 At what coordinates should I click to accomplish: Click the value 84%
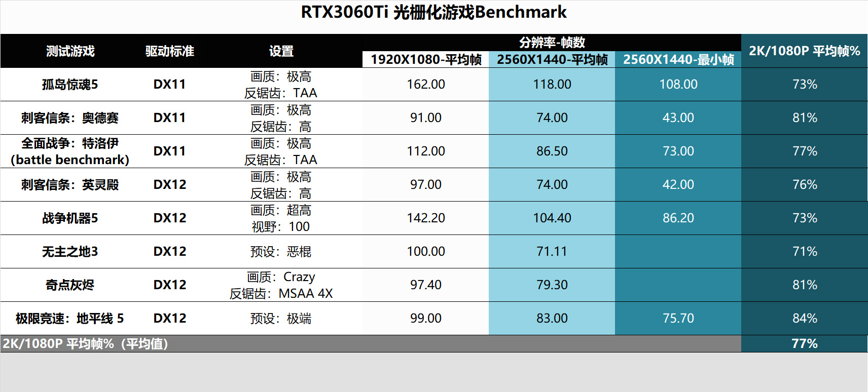click(x=805, y=319)
